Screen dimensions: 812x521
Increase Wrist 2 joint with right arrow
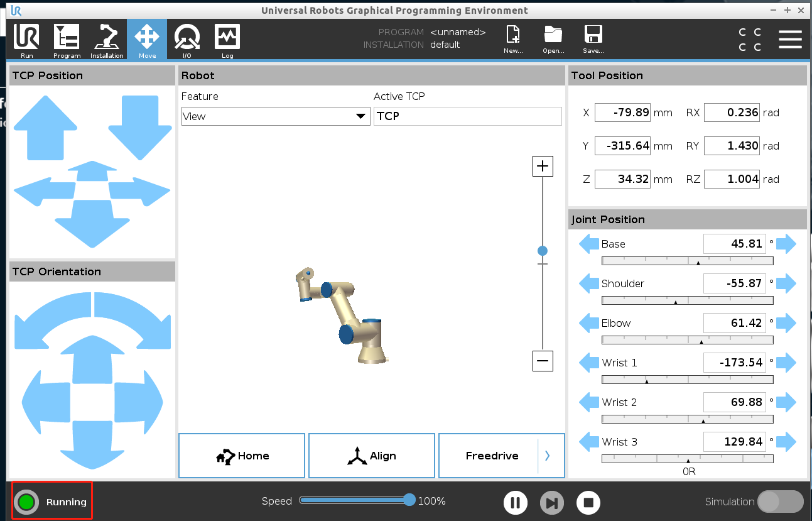pos(786,402)
